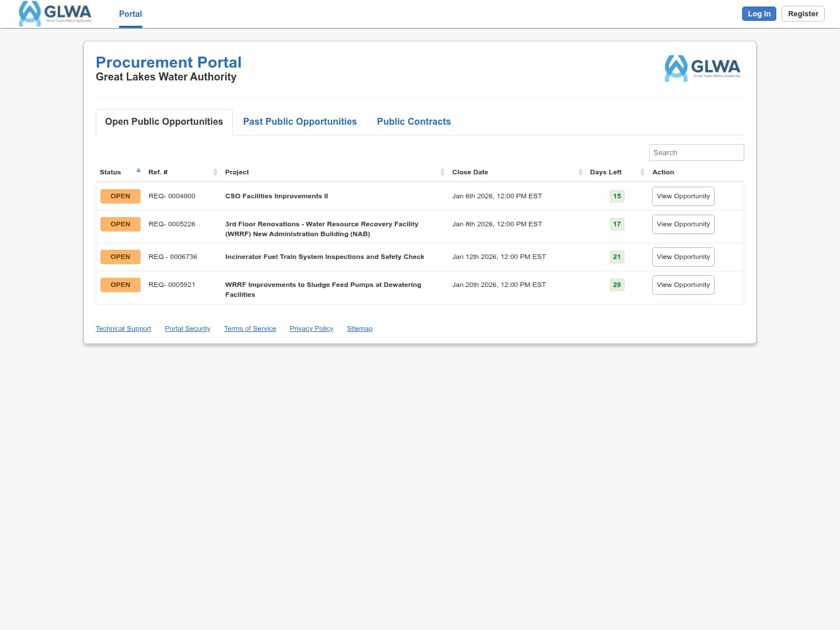Screen dimensions: 840x630
Task: Open the Technical Support link
Action: [x=123, y=328]
